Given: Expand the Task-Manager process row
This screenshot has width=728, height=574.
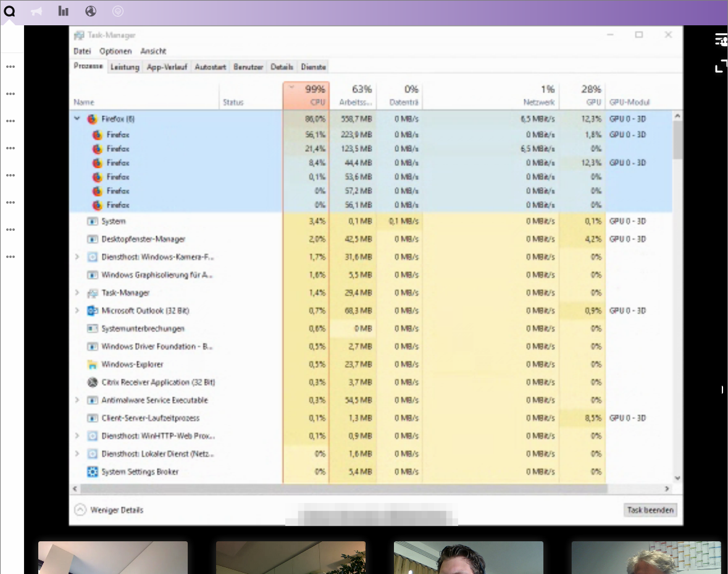Looking at the screenshot, I should pyautogui.click(x=77, y=293).
